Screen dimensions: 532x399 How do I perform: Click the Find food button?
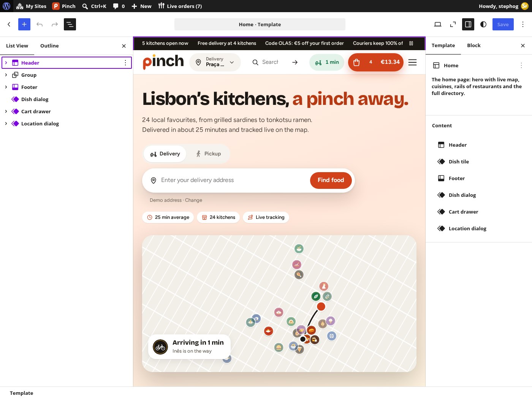331,180
